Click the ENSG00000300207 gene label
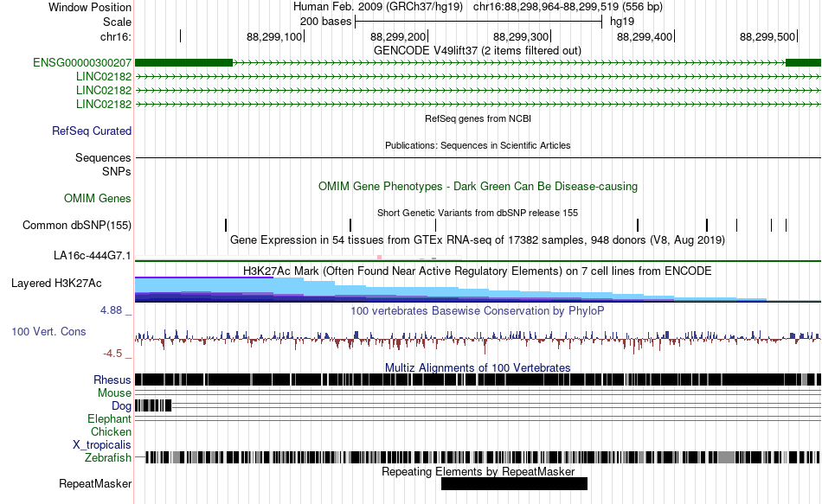 tap(82, 63)
